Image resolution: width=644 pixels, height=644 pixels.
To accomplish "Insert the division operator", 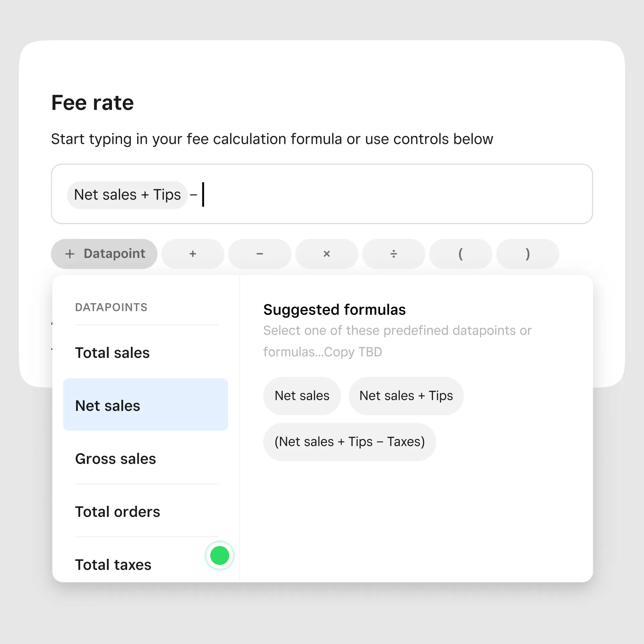I will pyautogui.click(x=393, y=254).
